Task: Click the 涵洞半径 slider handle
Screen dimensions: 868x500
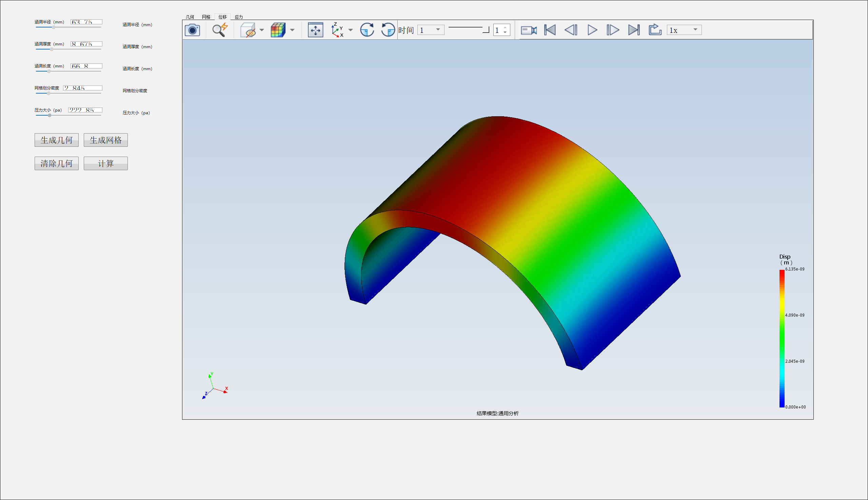Action: [x=54, y=27]
